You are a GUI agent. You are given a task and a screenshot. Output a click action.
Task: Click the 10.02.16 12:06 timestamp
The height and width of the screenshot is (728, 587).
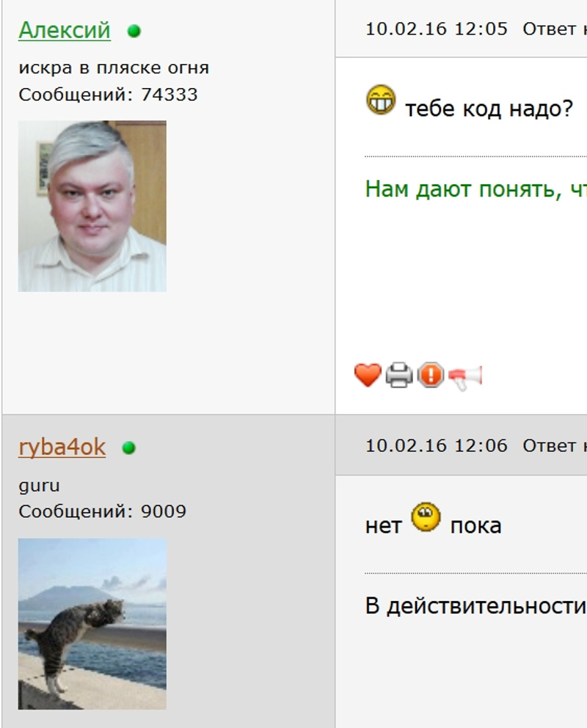point(437,446)
